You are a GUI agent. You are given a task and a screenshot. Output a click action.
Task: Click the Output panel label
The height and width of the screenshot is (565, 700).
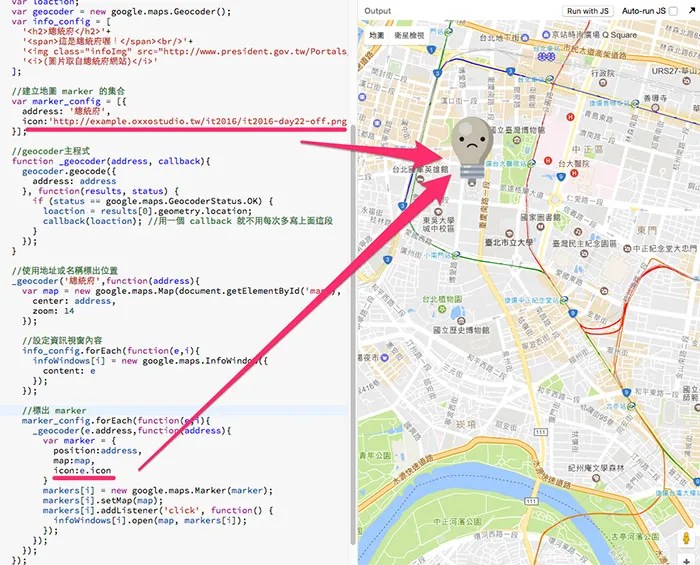coord(377,11)
